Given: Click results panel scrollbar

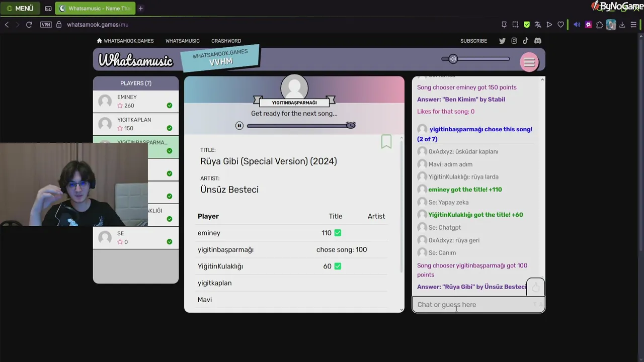Looking at the screenshot, I should (x=401, y=206).
